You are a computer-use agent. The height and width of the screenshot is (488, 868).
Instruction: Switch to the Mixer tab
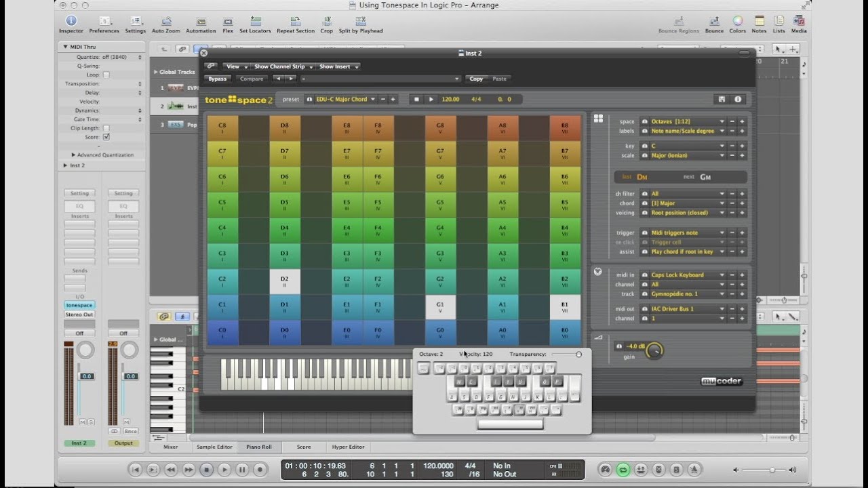pyautogui.click(x=171, y=447)
